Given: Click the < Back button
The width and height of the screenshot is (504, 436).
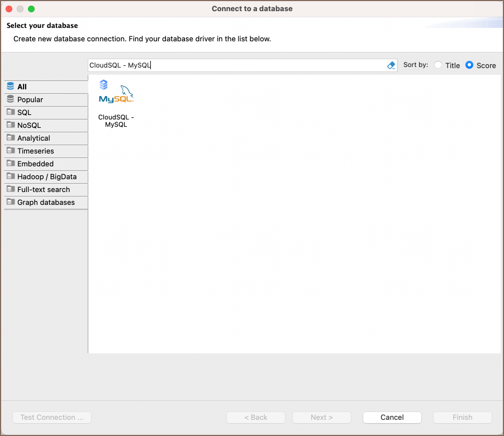Looking at the screenshot, I should click(x=256, y=417).
